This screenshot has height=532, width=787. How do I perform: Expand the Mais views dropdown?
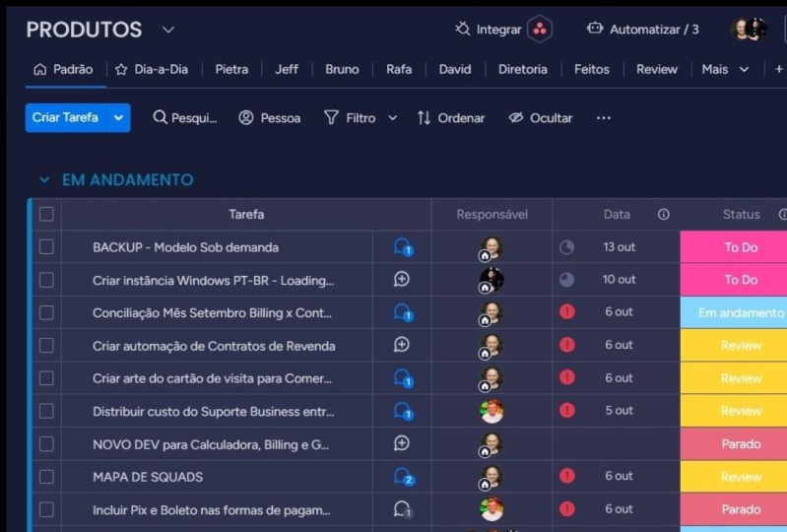745,69
